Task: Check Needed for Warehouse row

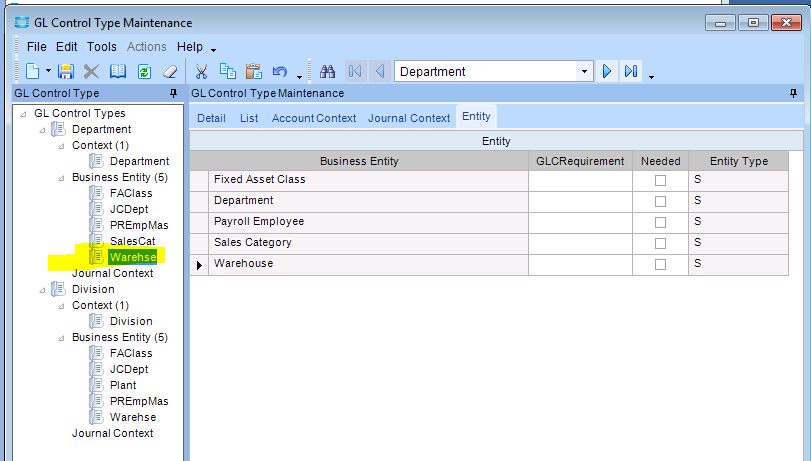Action: point(660,264)
